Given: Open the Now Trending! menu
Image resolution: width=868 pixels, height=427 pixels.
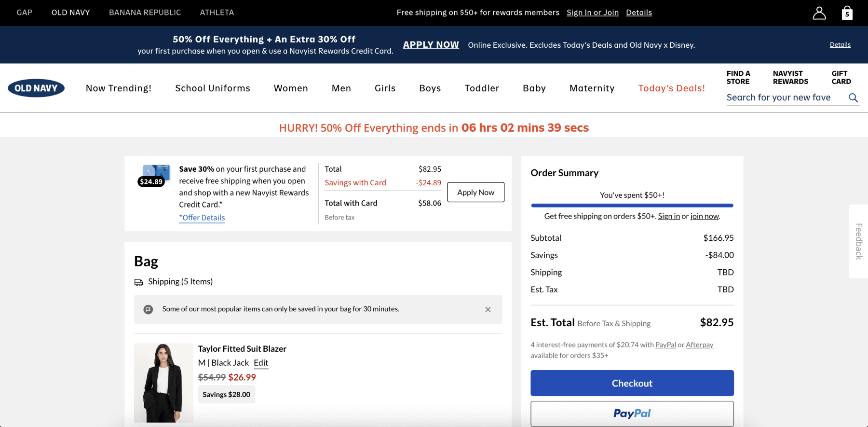Looking at the screenshot, I should click(x=119, y=88).
